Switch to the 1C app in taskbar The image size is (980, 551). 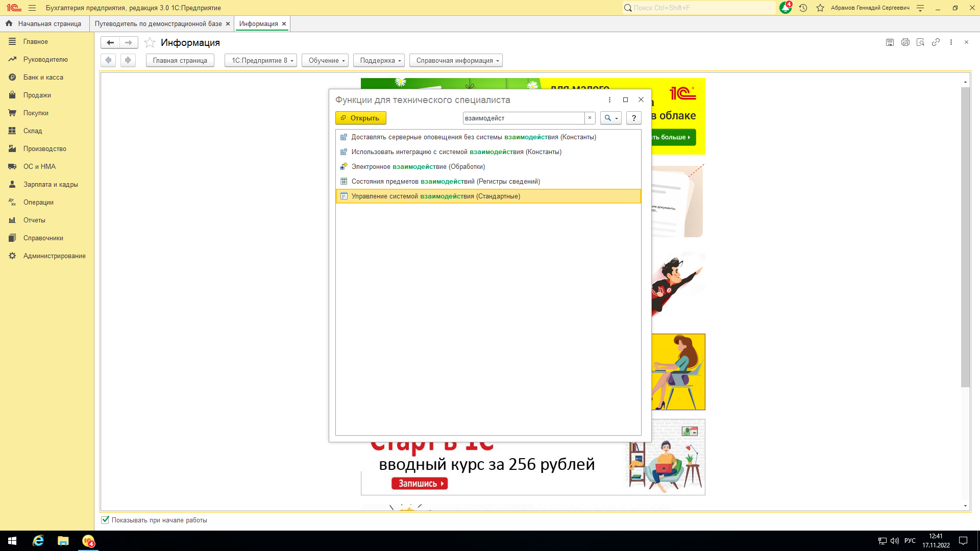click(88, 541)
